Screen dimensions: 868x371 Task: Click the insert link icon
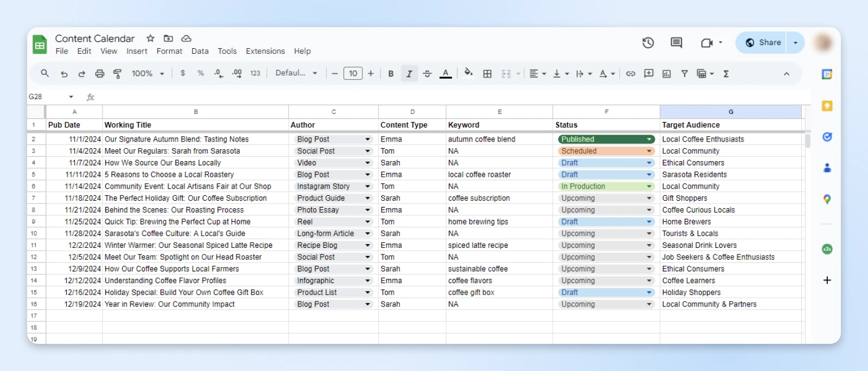coord(630,74)
